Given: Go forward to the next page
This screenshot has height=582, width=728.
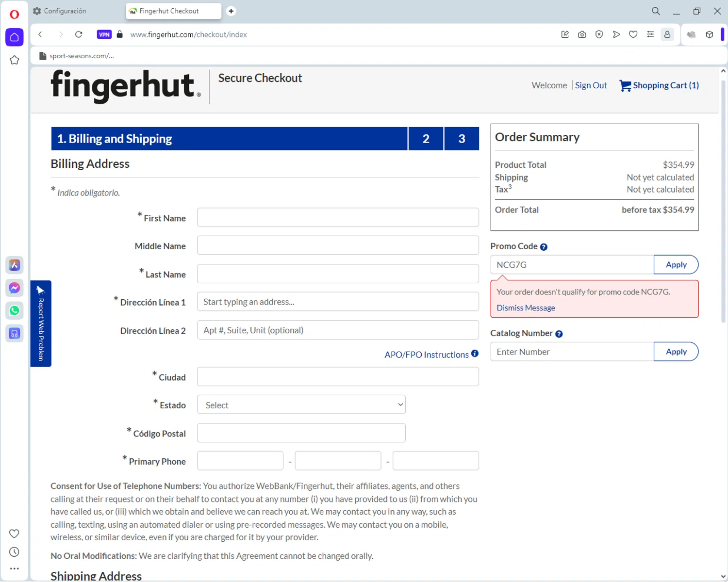Looking at the screenshot, I should [x=61, y=34].
